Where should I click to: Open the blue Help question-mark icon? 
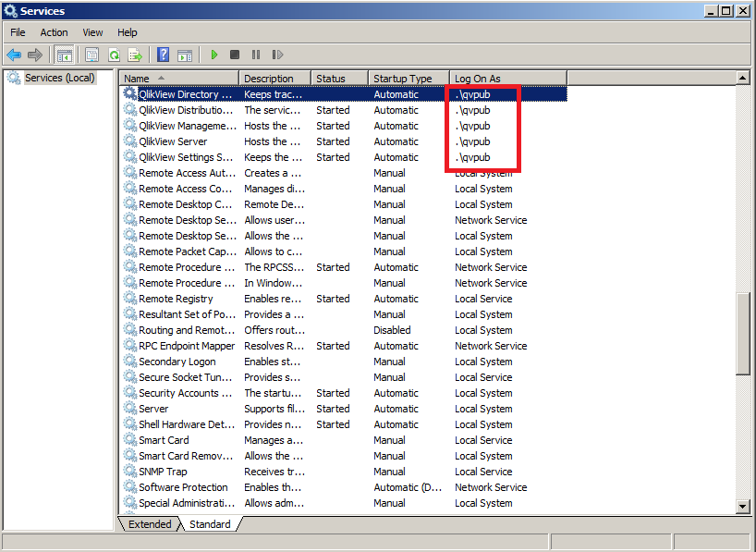click(x=163, y=55)
